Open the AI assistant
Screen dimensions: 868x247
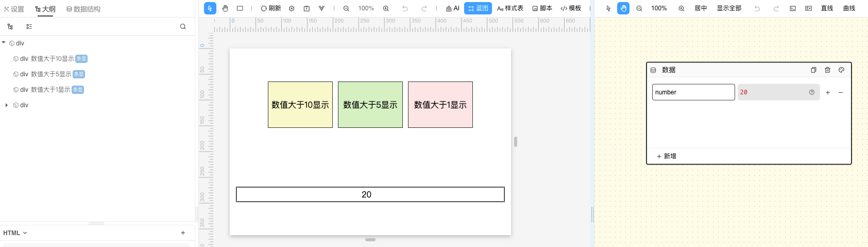[452, 8]
